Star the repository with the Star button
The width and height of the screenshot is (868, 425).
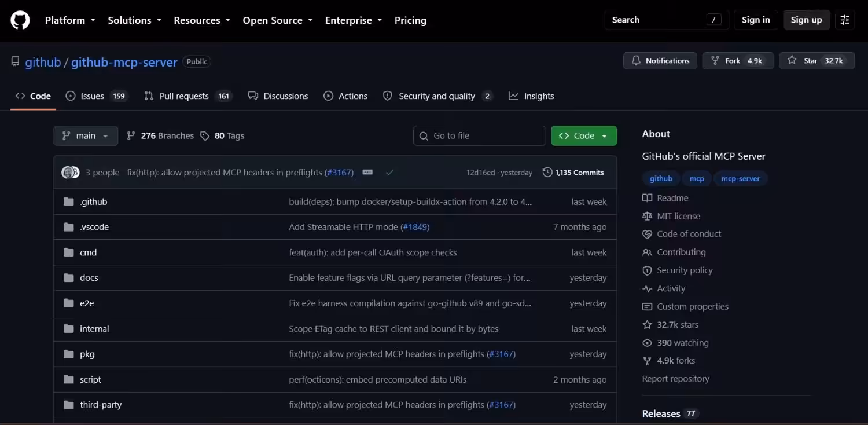click(816, 61)
